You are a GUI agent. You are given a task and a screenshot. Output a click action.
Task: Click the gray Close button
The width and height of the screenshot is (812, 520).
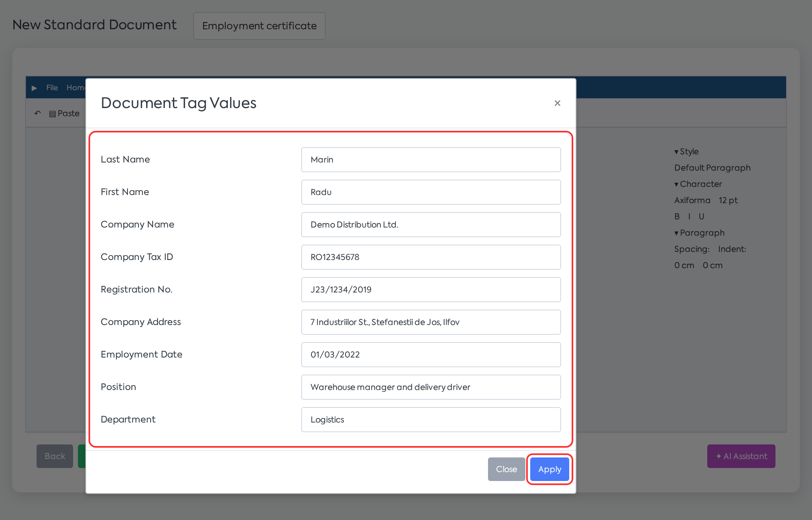[506, 469]
